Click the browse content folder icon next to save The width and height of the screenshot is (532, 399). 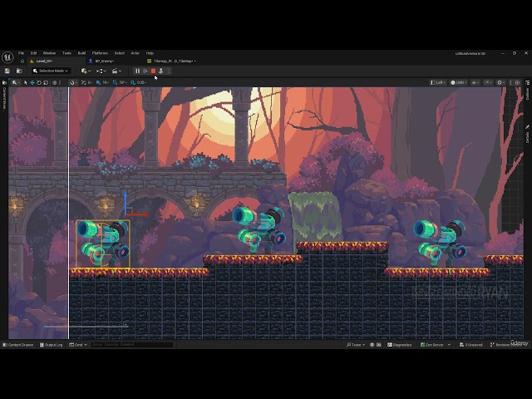[19, 71]
